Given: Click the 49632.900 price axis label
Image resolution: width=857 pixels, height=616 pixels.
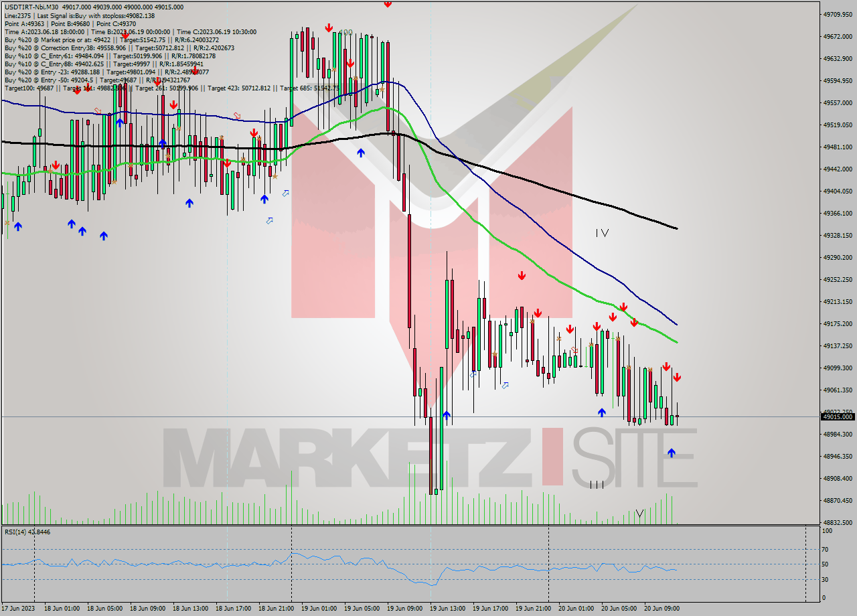Looking at the screenshot, I should [x=838, y=58].
